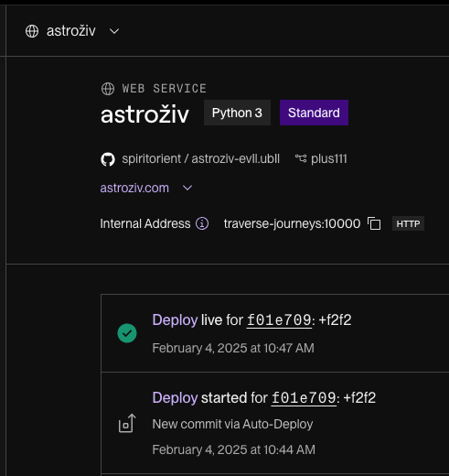Click the Internal Address info icon
This screenshot has width=449, height=476.
point(202,223)
